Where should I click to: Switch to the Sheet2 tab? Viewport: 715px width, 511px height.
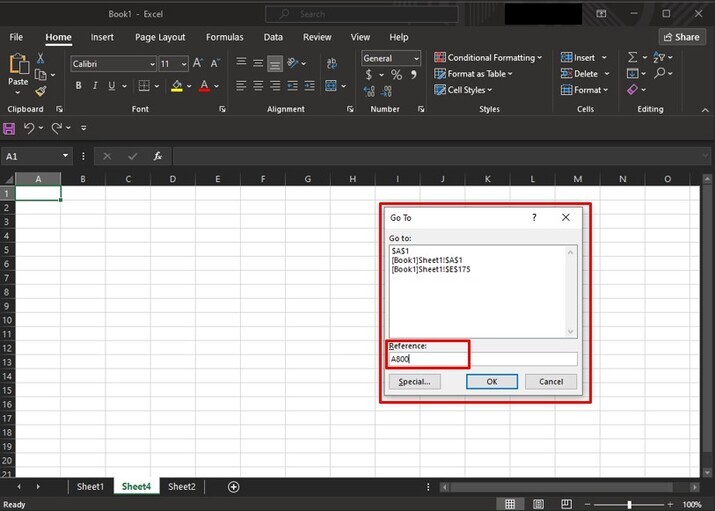(x=182, y=487)
